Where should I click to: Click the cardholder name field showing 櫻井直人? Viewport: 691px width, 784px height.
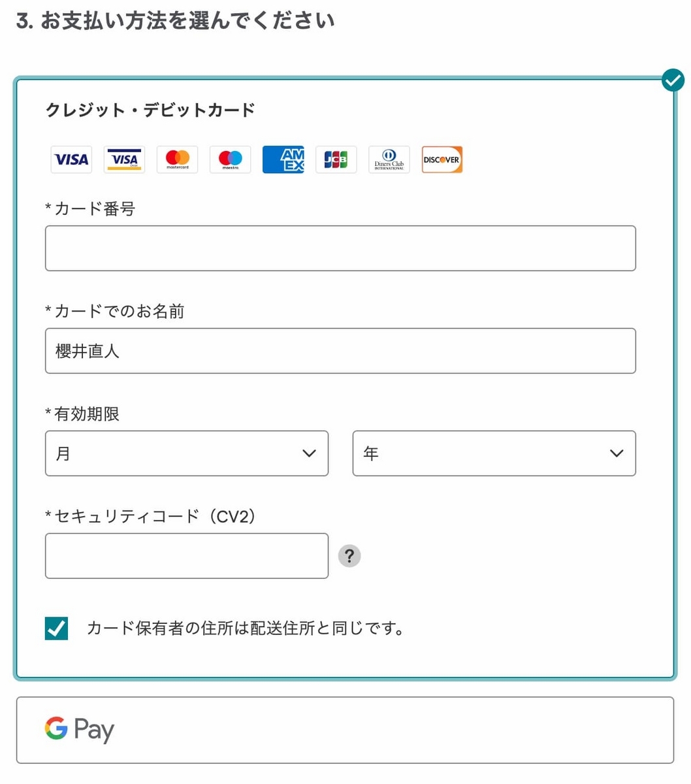[x=340, y=351]
